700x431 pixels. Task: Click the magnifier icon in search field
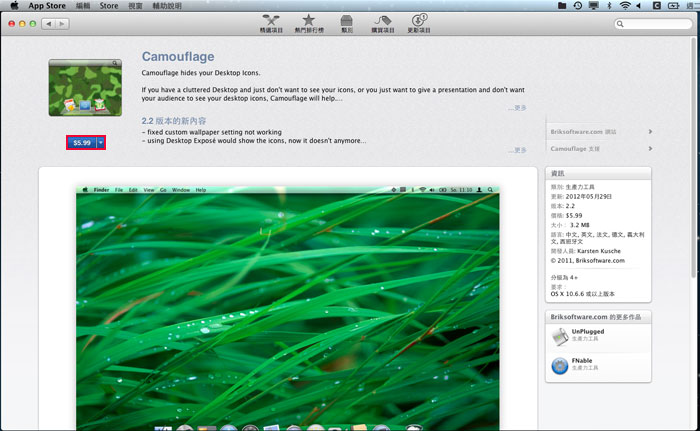click(x=620, y=24)
